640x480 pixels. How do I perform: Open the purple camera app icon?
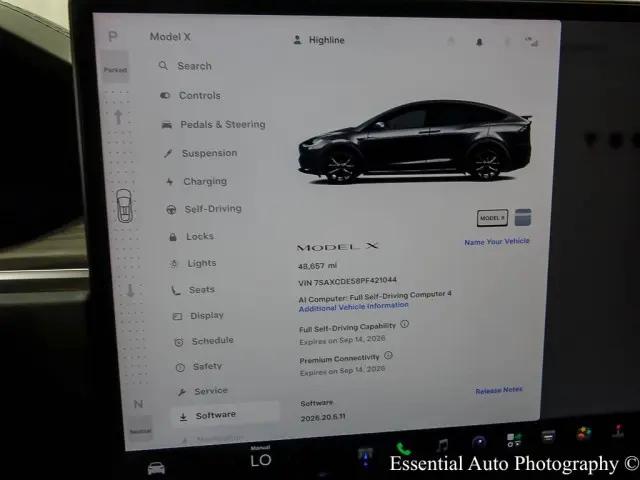click(x=479, y=442)
